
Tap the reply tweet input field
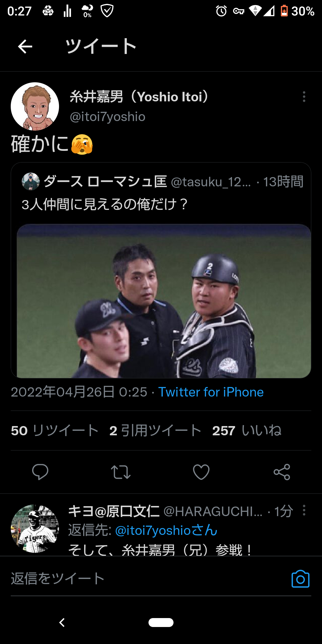(x=146, y=579)
